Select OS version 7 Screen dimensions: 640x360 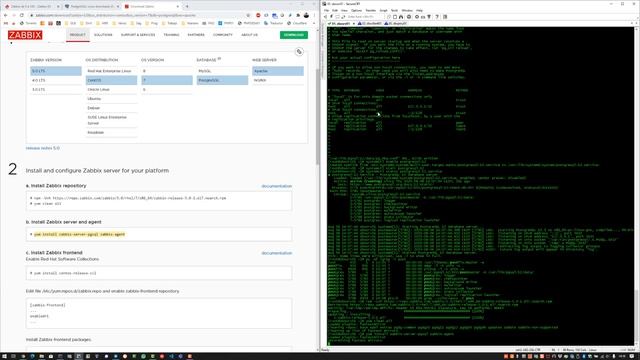pyautogui.click(x=167, y=80)
